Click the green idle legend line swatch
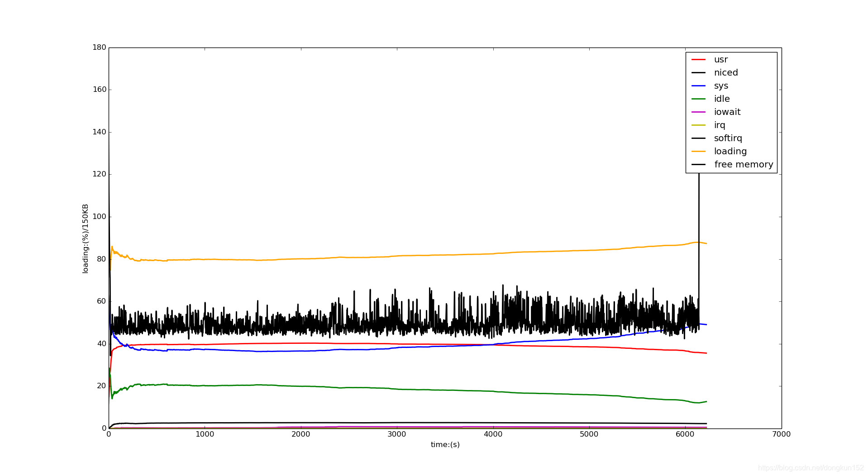 (x=698, y=99)
